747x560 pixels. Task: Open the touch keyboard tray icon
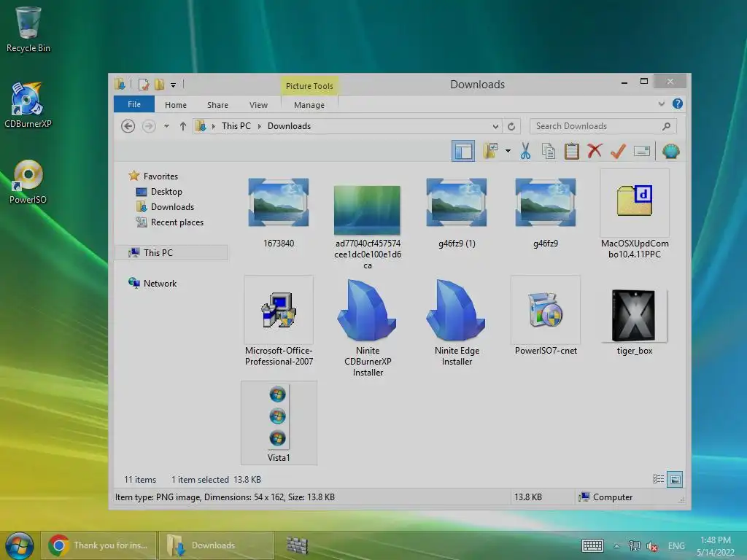pyautogui.click(x=592, y=545)
